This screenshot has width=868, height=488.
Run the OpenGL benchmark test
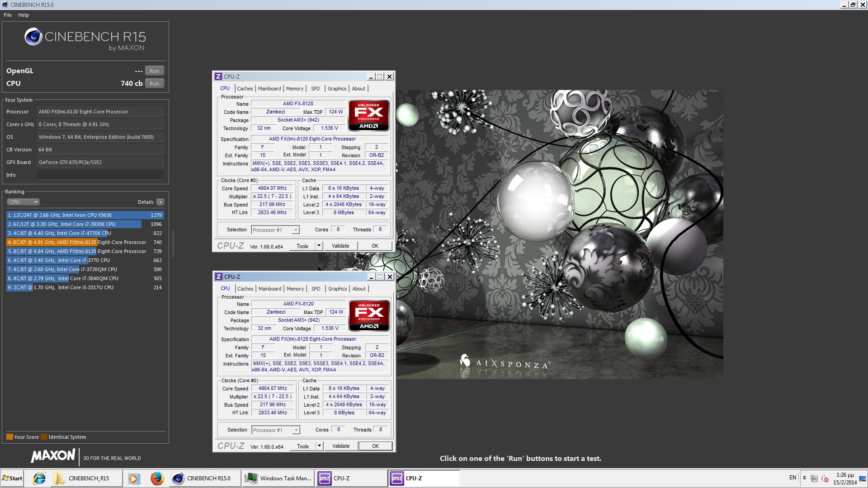154,71
